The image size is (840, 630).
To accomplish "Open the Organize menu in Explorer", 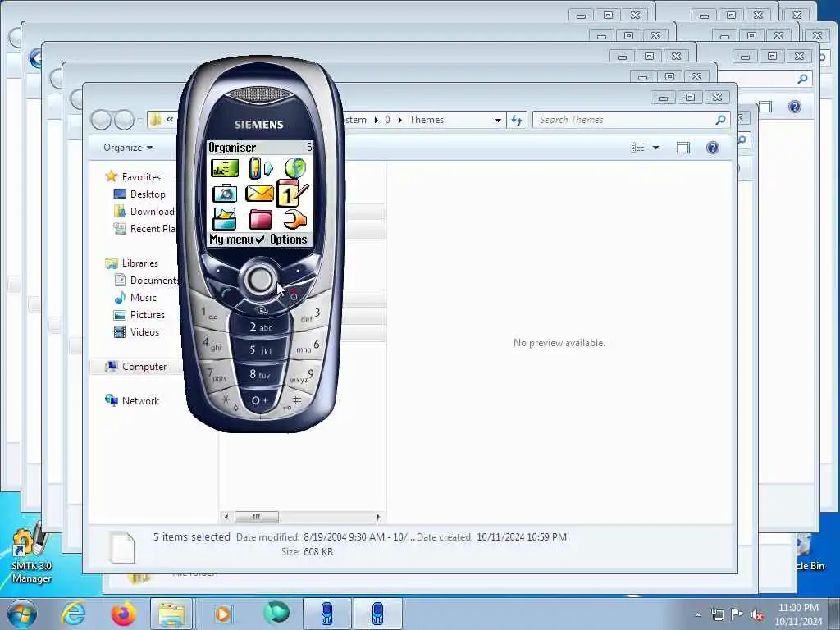I will 128,148.
